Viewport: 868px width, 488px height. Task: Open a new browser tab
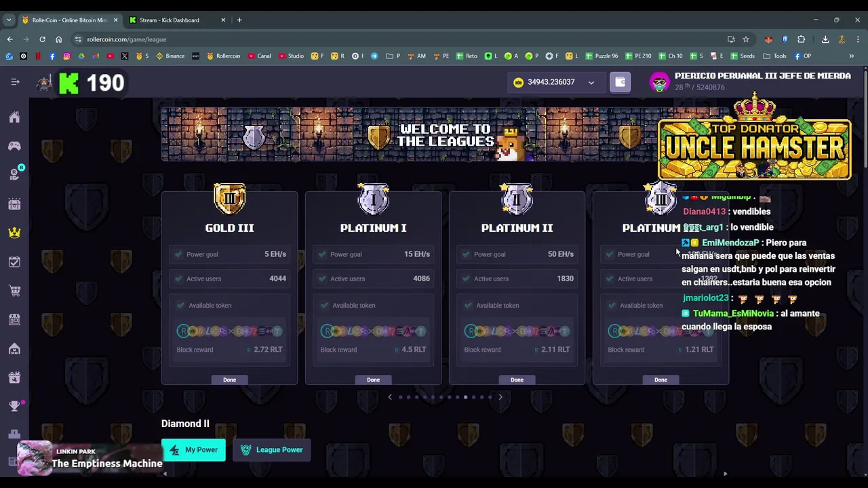[239, 20]
